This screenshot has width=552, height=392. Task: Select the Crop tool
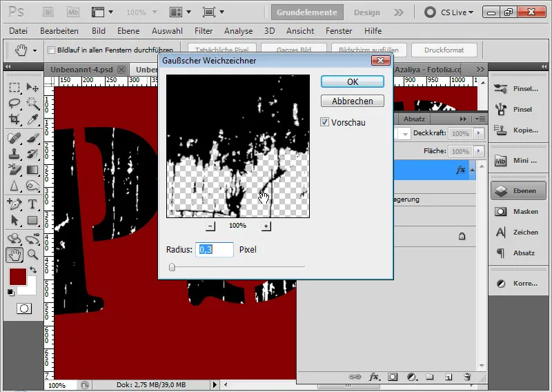point(14,119)
